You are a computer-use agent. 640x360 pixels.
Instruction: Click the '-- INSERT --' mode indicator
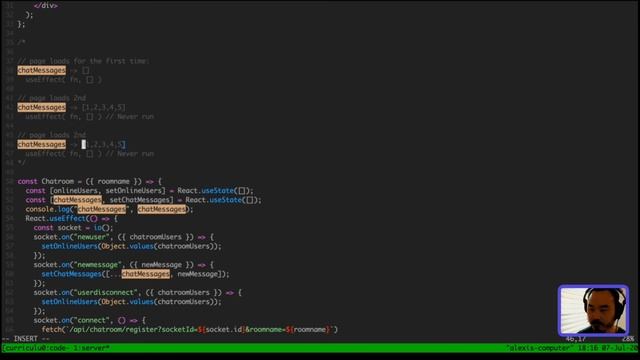[26, 339]
